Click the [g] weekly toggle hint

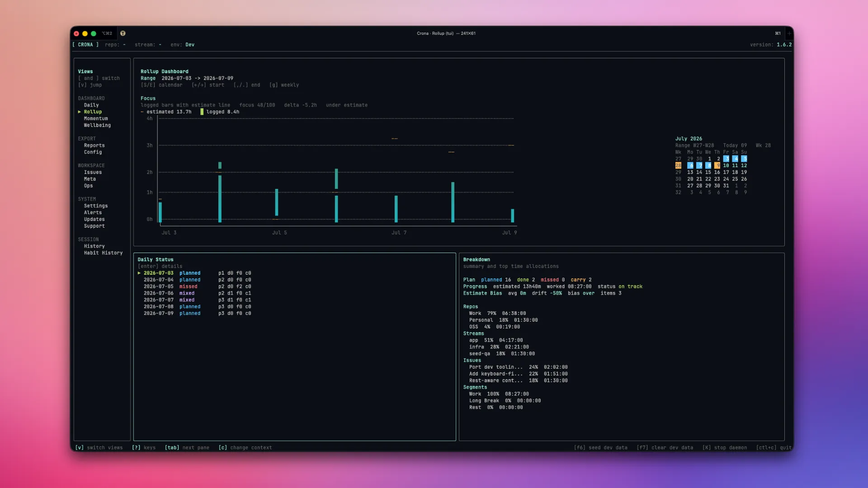(x=284, y=85)
